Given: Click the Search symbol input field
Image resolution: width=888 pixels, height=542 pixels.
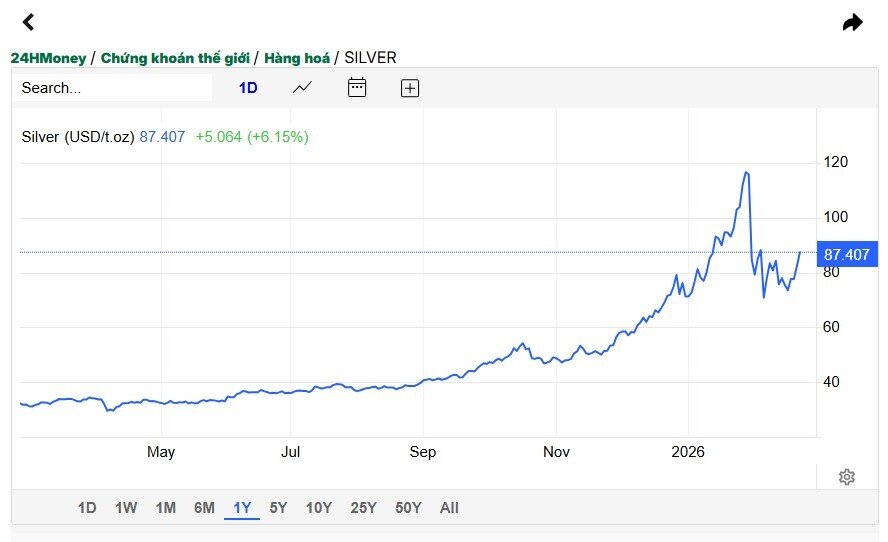Looking at the screenshot, I should point(112,88).
